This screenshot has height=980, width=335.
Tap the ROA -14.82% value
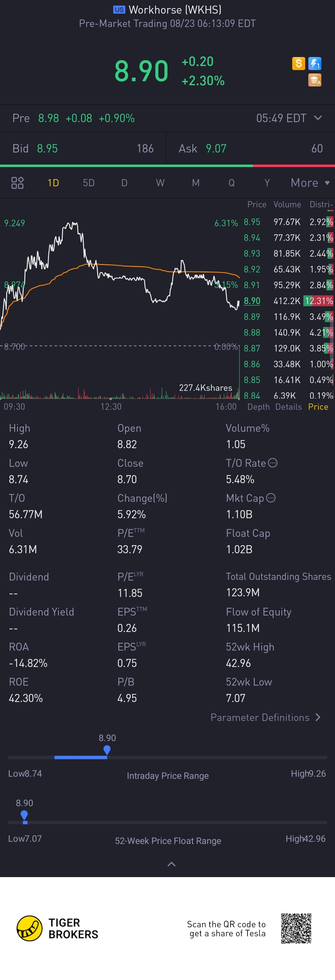(28, 663)
